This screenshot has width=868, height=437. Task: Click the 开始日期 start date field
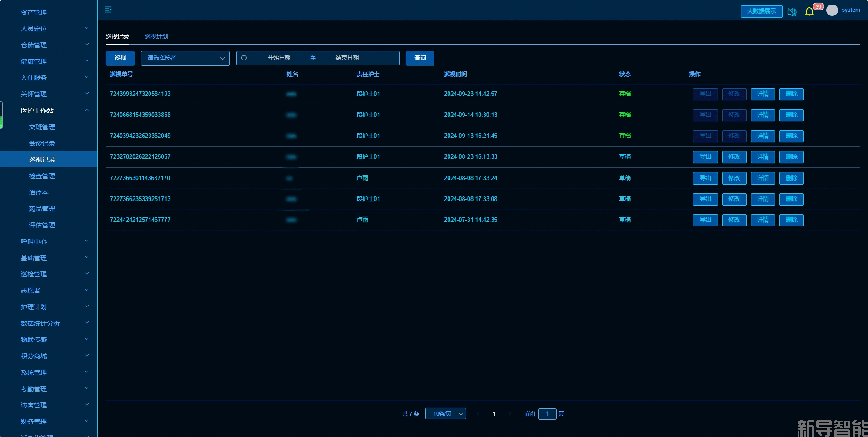point(279,58)
